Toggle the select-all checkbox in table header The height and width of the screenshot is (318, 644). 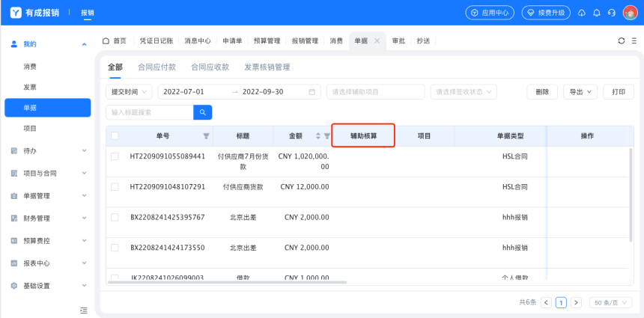[x=115, y=136]
